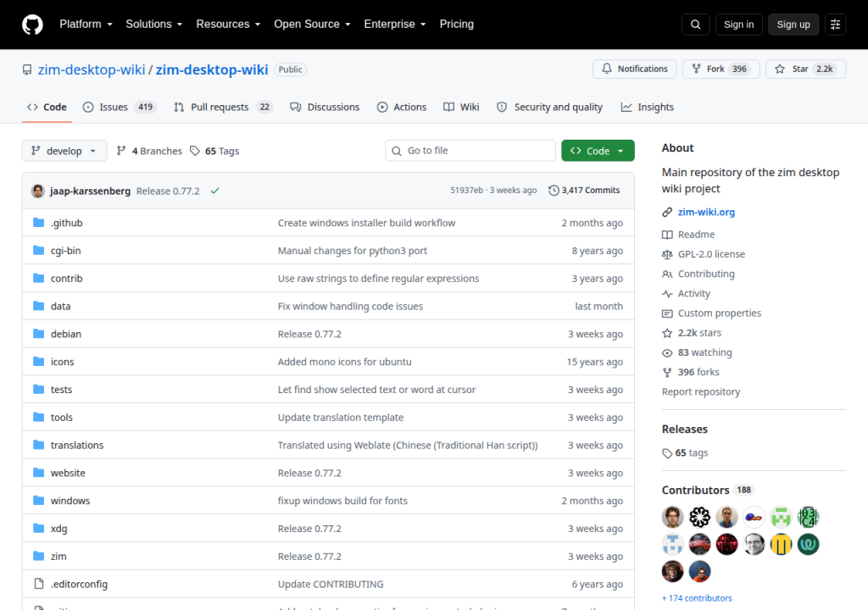Open the translations folder

pyautogui.click(x=77, y=445)
